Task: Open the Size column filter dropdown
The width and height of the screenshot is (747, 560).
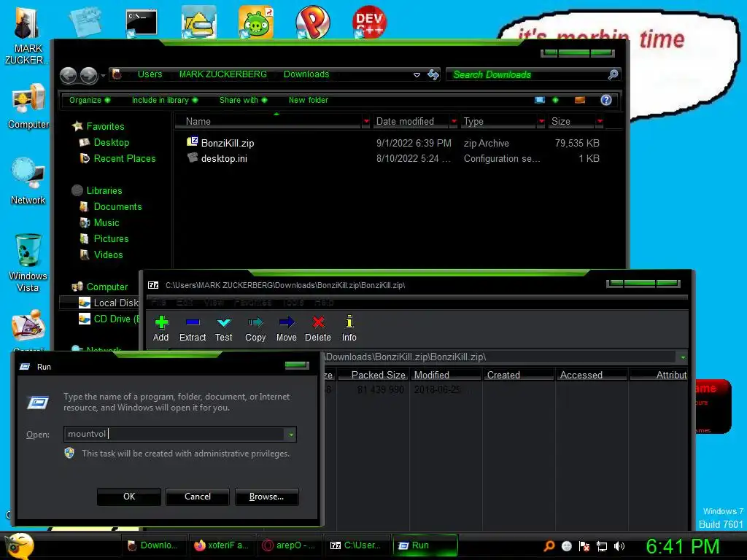Action: pos(600,122)
